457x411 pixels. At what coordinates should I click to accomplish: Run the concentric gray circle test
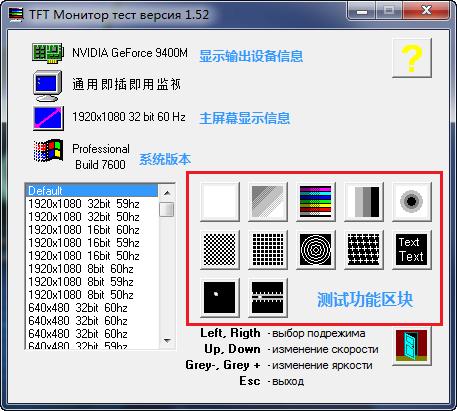coord(412,202)
